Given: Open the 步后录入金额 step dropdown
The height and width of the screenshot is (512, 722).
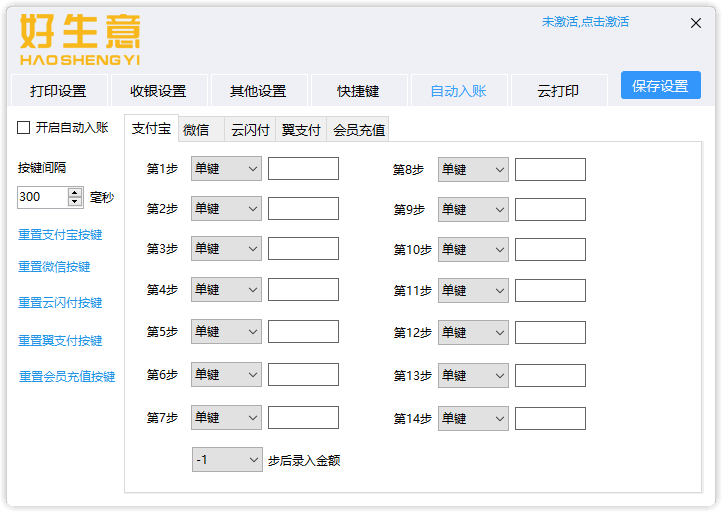Looking at the screenshot, I should [x=227, y=459].
